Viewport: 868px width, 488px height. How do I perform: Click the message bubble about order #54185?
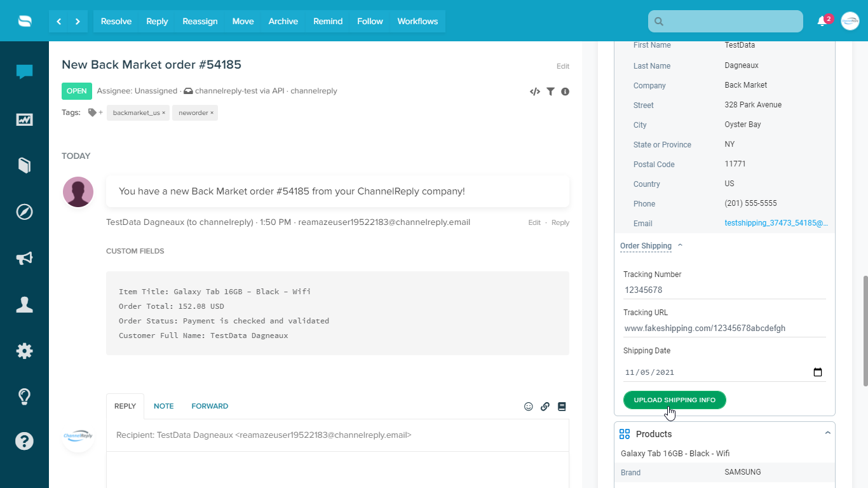pos(337,191)
